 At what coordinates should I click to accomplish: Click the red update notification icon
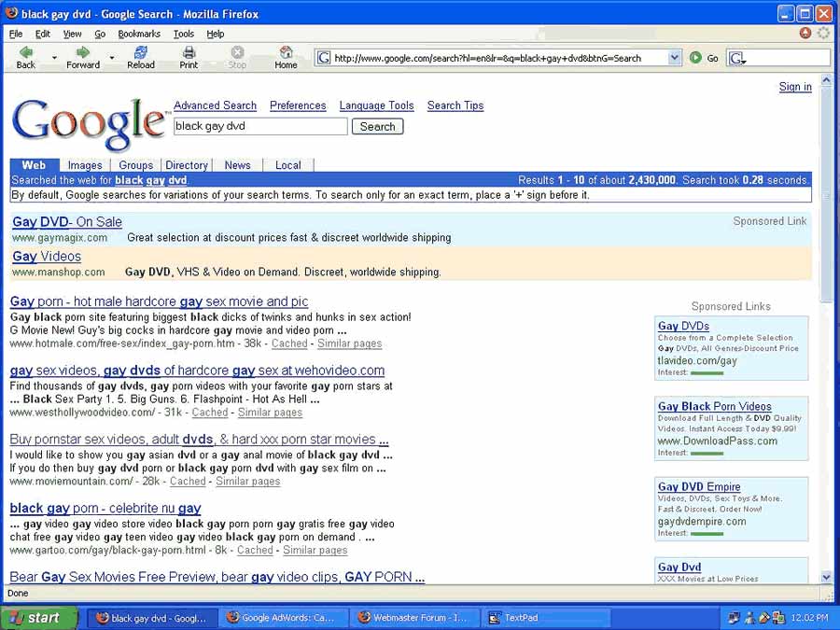pos(805,34)
